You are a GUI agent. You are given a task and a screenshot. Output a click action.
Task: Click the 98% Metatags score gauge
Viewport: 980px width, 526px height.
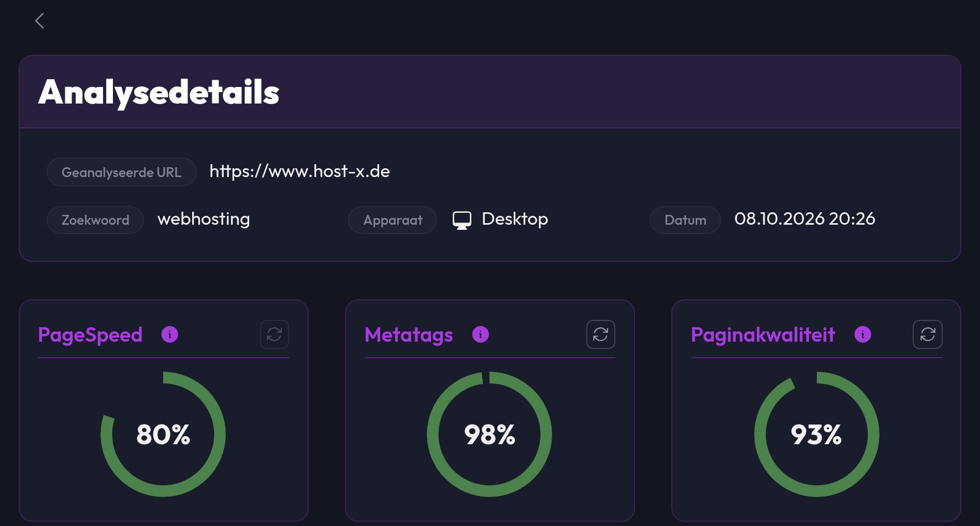(489, 434)
